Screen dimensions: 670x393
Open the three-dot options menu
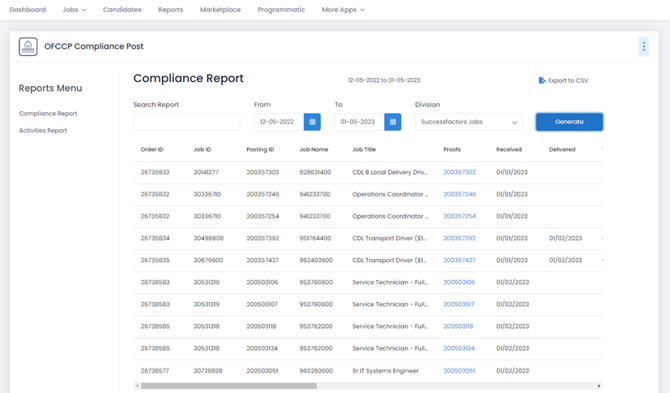644,47
